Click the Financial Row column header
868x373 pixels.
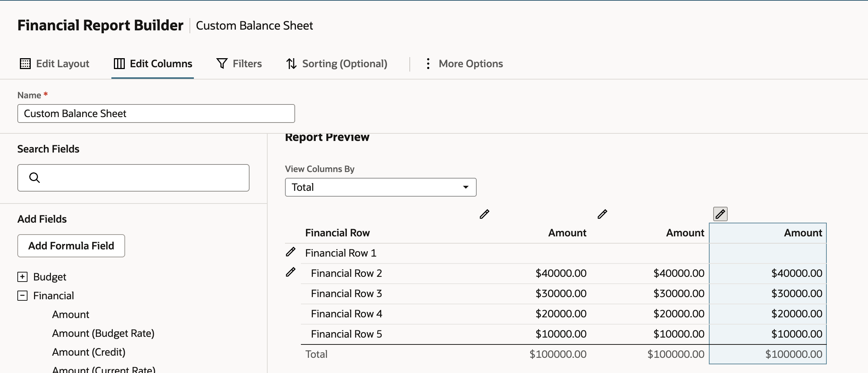(337, 233)
